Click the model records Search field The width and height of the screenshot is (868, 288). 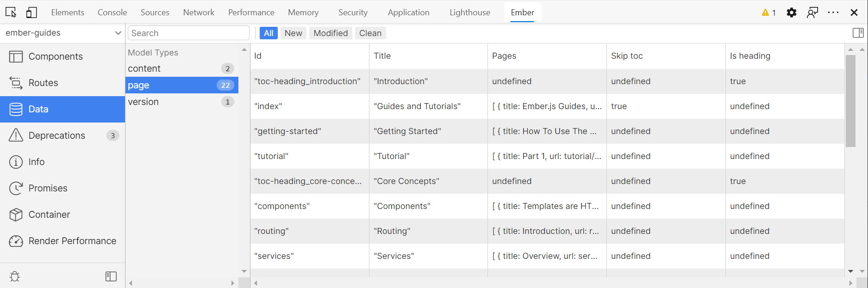tap(188, 33)
